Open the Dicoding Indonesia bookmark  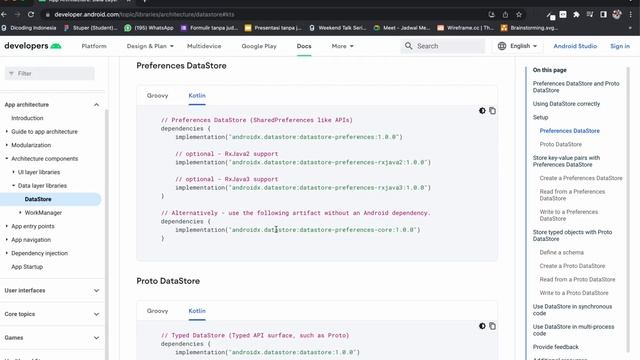(x=29, y=28)
